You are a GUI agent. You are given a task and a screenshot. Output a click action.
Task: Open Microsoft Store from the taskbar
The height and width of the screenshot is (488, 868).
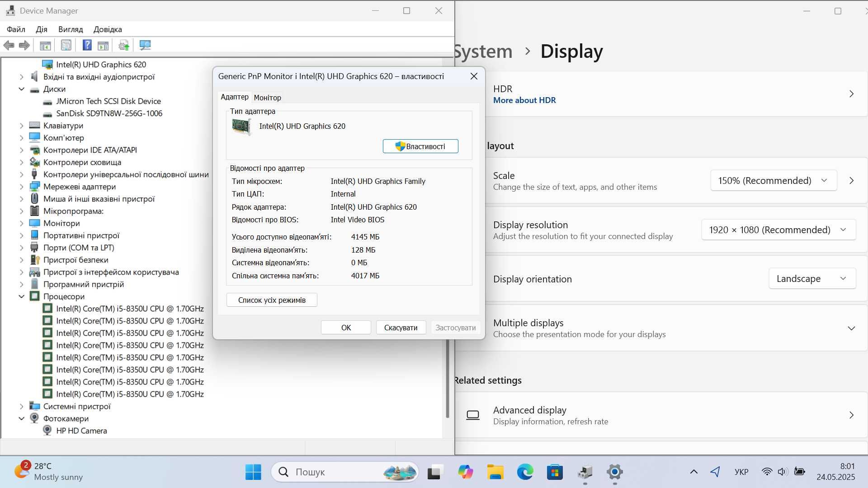[x=555, y=472]
